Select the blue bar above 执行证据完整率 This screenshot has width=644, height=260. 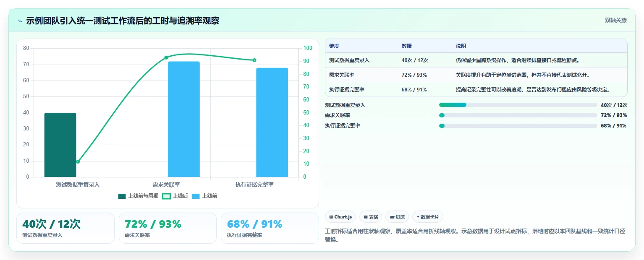tap(272, 122)
